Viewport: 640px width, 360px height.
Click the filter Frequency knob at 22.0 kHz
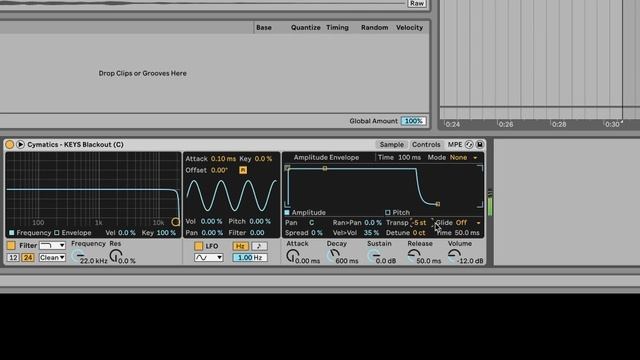78,256
